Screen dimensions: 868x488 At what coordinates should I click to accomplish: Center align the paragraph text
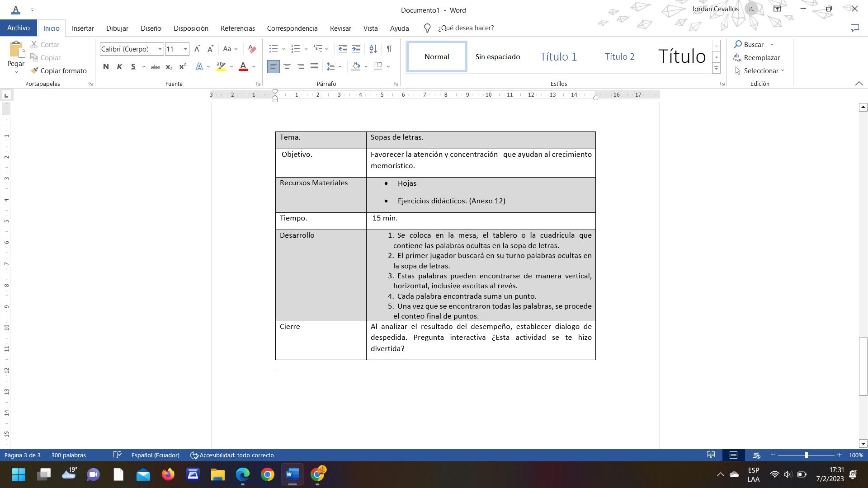(287, 66)
